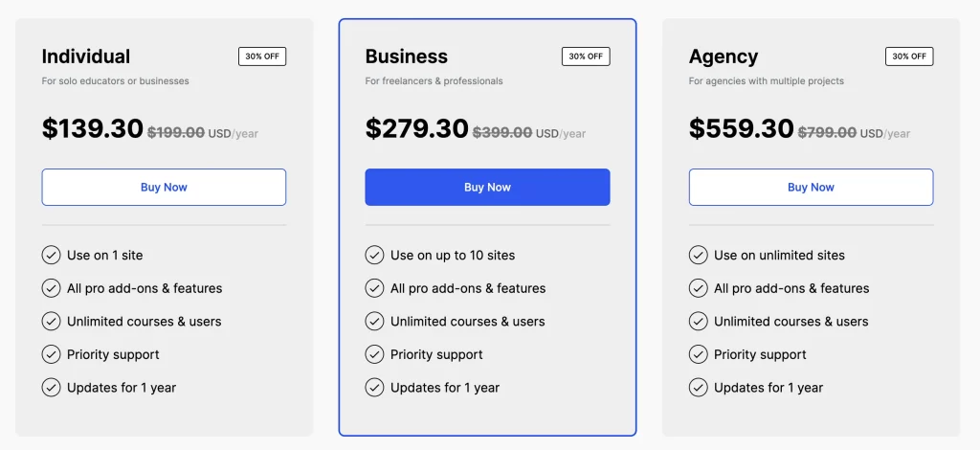Image resolution: width=980 pixels, height=450 pixels.
Task: Click the Agency plan 30% OFF badge
Action: click(909, 56)
